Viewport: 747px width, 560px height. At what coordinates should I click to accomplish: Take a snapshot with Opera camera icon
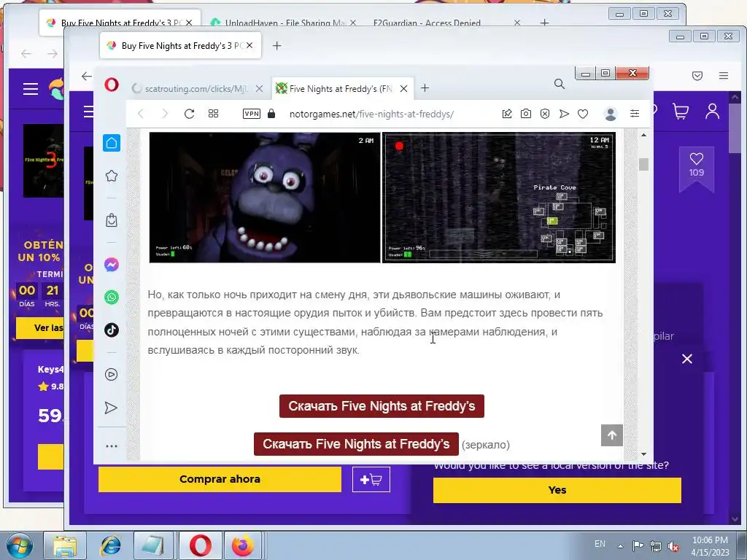[x=526, y=114]
